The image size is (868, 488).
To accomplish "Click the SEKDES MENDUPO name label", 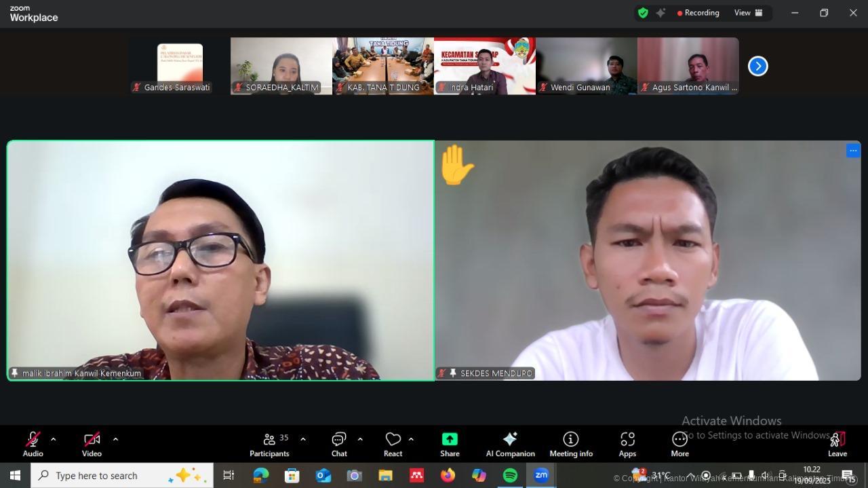I will click(x=496, y=373).
